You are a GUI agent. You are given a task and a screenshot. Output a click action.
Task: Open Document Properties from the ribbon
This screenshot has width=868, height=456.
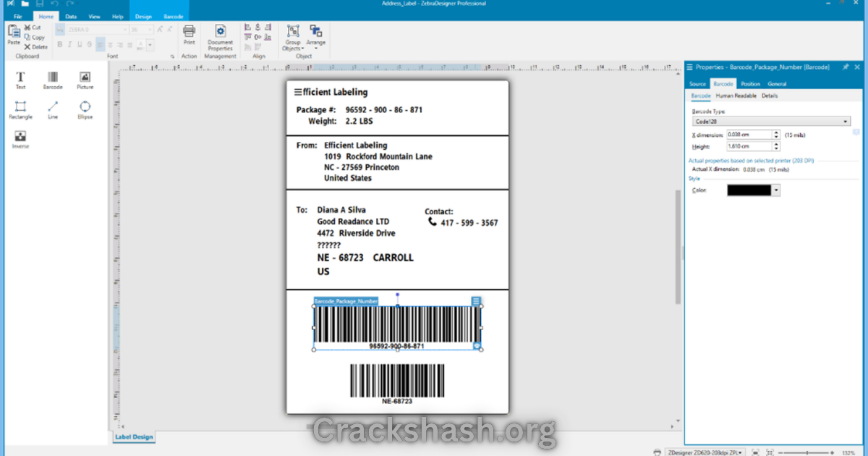click(220, 37)
